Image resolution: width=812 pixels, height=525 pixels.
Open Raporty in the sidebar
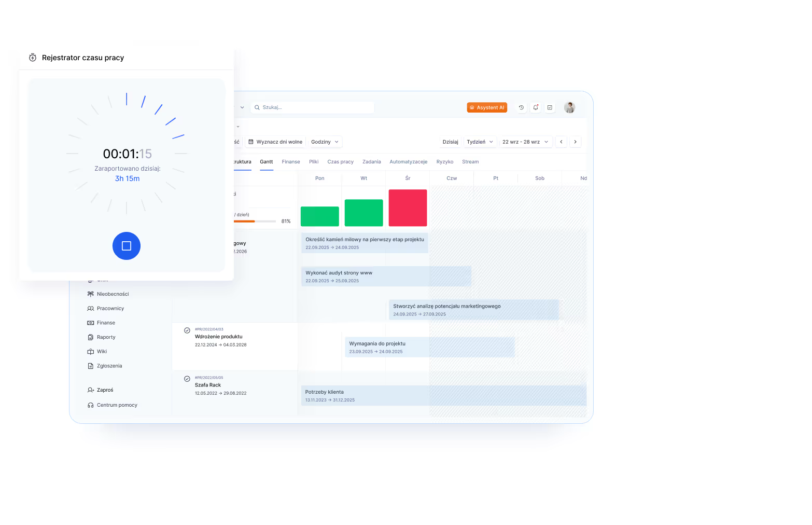pyautogui.click(x=102, y=337)
